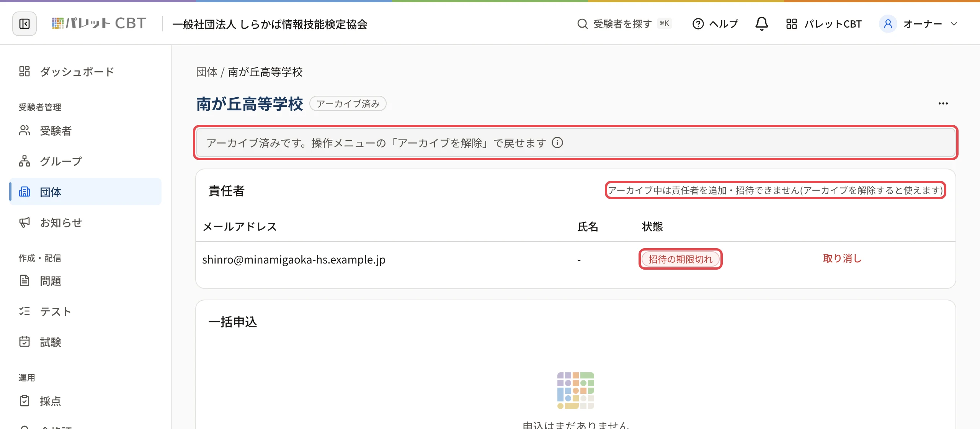980x429 pixels.
Task: Click the 状態 column header
Action: [x=652, y=226]
